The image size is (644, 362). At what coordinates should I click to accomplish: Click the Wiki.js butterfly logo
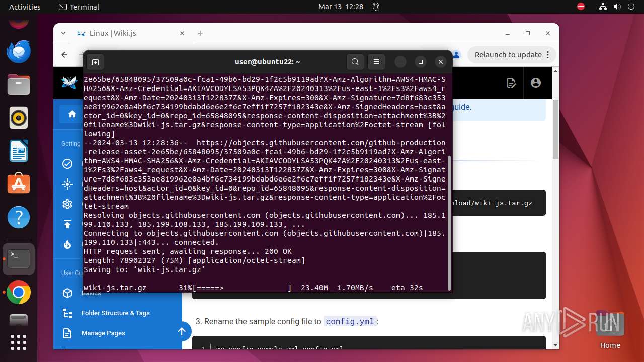[x=69, y=83]
